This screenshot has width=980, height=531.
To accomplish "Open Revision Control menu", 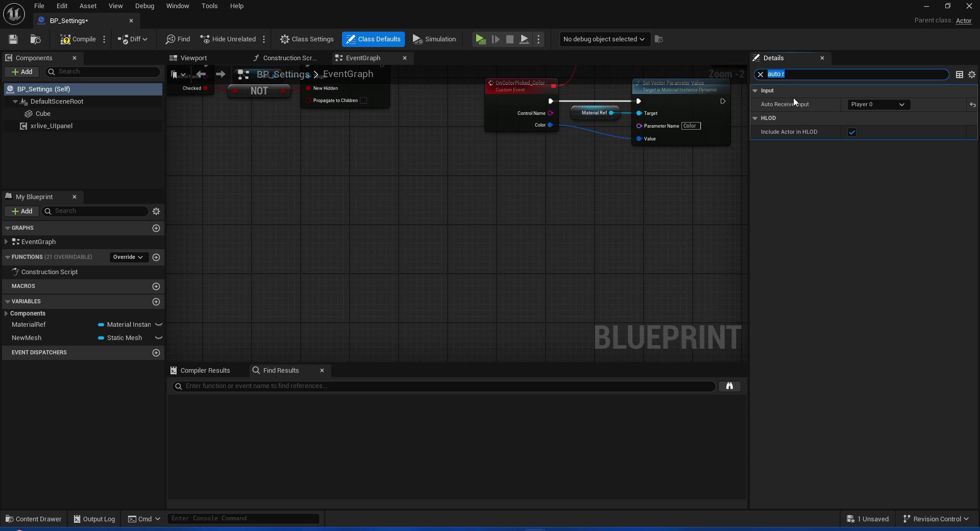I will click(936, 519).
